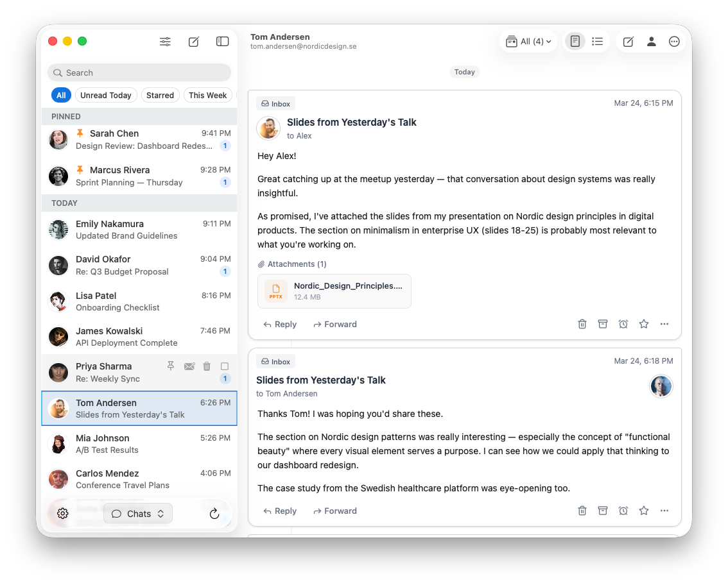The image size is (728, 585).
Task: Switch to the Unread Today filter
Action: pos(106,95)
